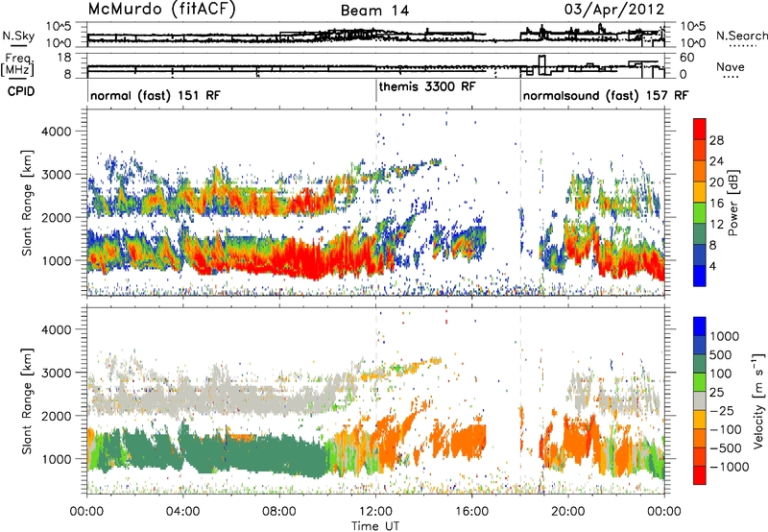Click the "Beam 14" heading
Screen dimensions: 768x532
click(x=374, y=11)
